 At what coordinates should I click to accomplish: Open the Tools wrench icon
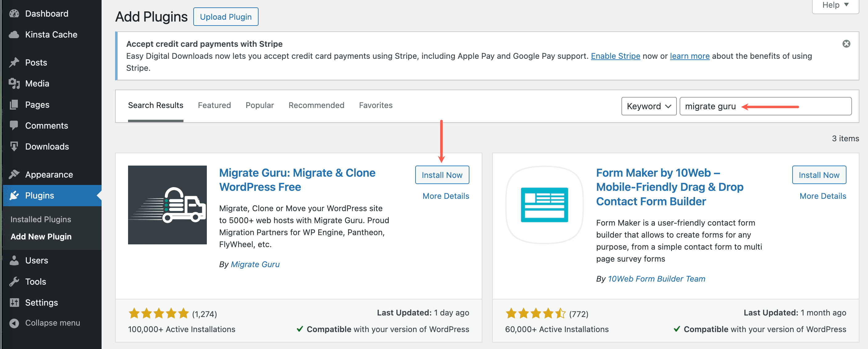pos(14,281)
